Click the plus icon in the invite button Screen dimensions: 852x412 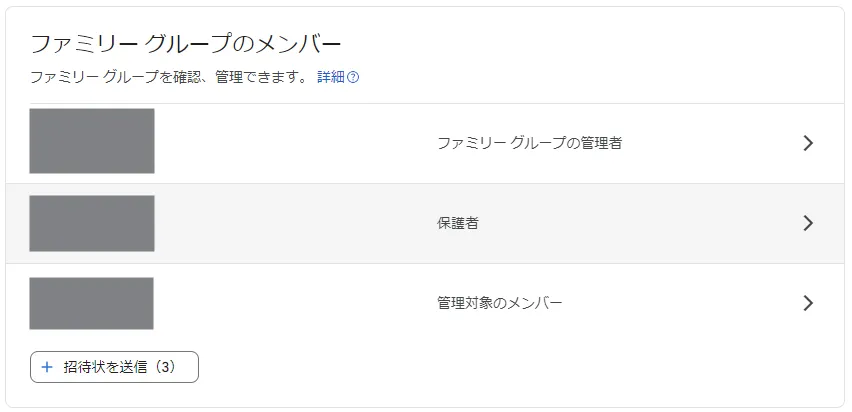(46, 367)
